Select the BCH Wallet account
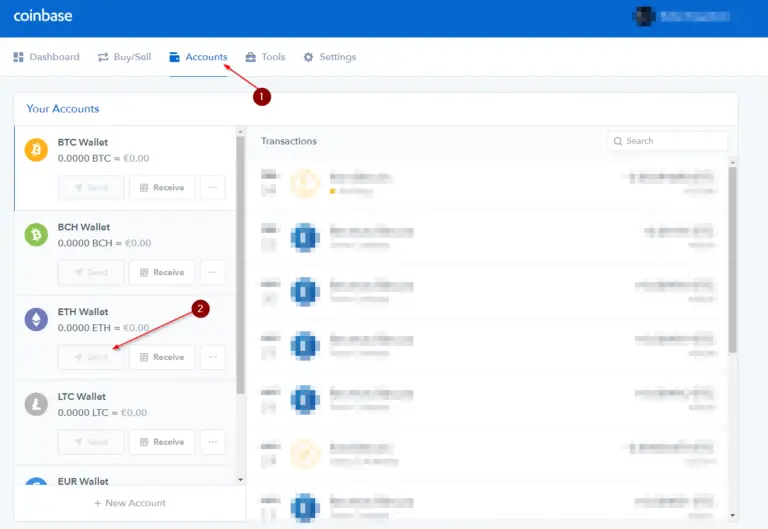Viewport: 768px width, 529px height. tap(125, 253)
